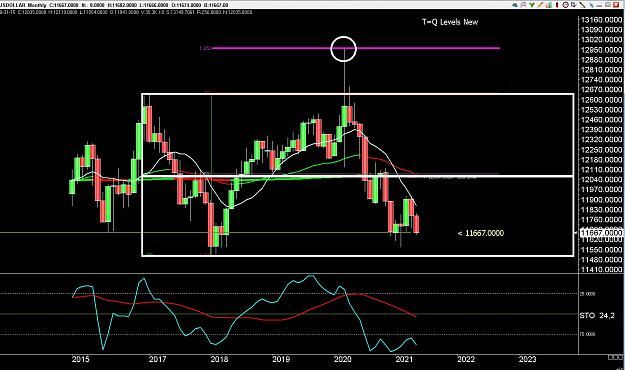Viewport: 625px width, 370px height.
Task: Select the yellow pencil drawing tool
Action: click(540, 5)
